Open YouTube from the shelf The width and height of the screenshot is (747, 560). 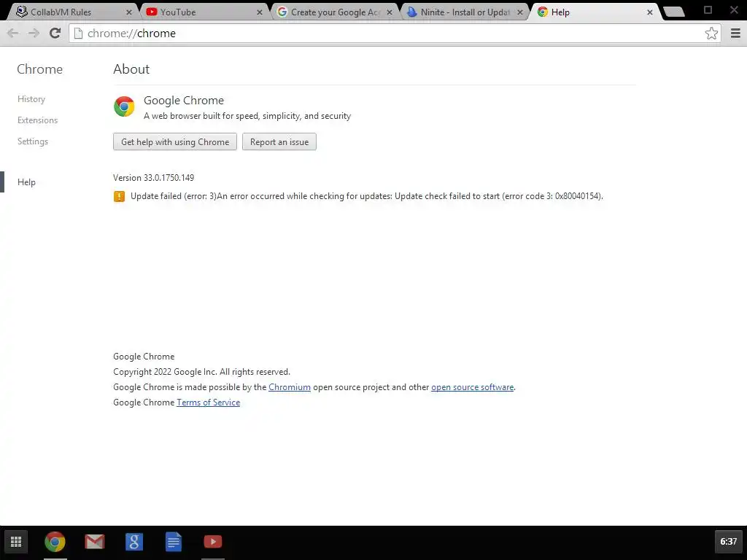[213, 542]
